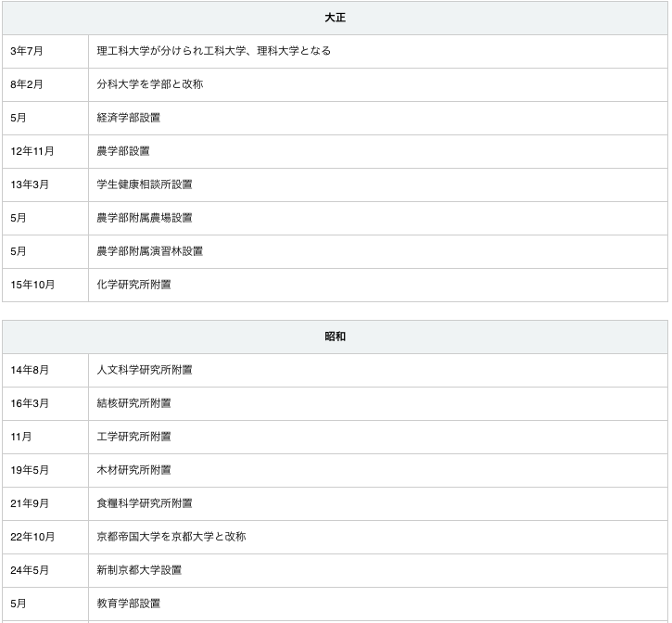Select the 農学部設置 entry
672x623 pixels.
378,151
